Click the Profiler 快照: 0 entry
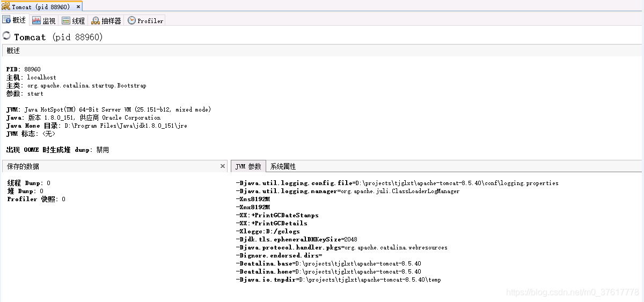This screenshot has height=302, width=644. [36, 199]
